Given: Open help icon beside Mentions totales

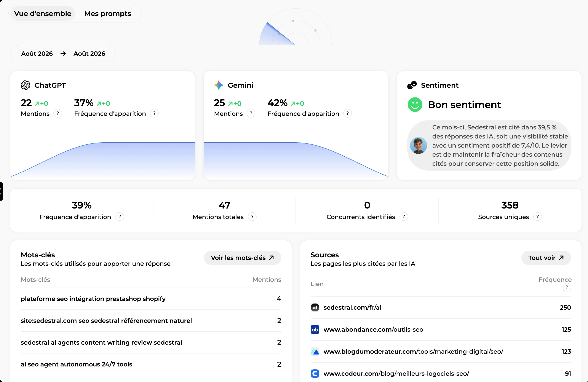Looking at the screenshot, I should click(x=252, y=216).
